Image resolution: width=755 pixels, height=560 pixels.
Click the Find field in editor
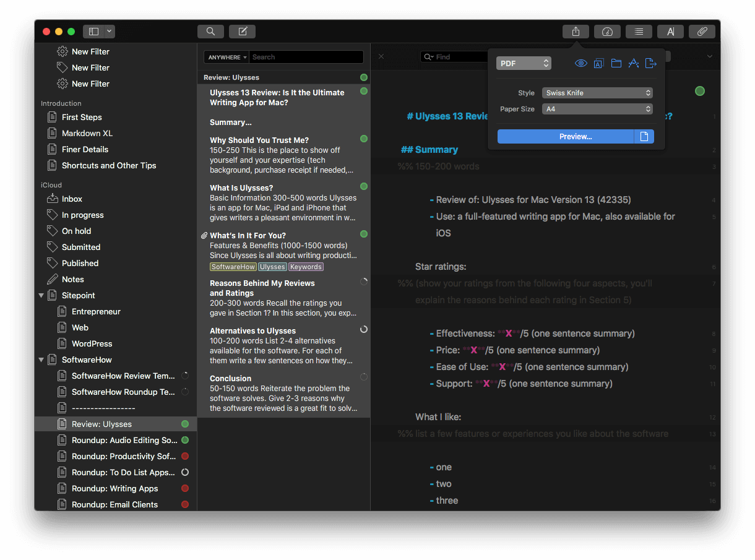click(455, 57)
